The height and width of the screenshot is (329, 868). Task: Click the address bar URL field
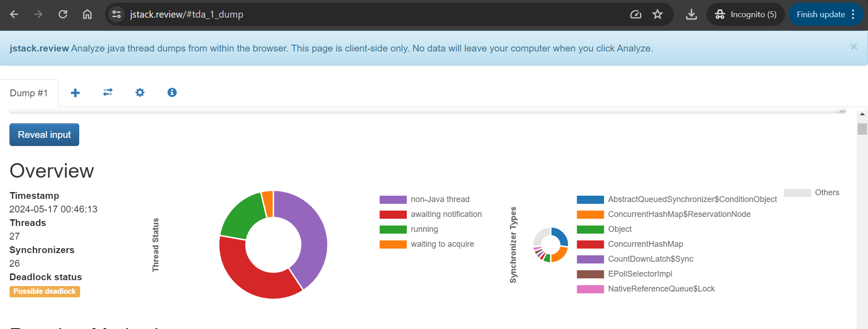362,14
